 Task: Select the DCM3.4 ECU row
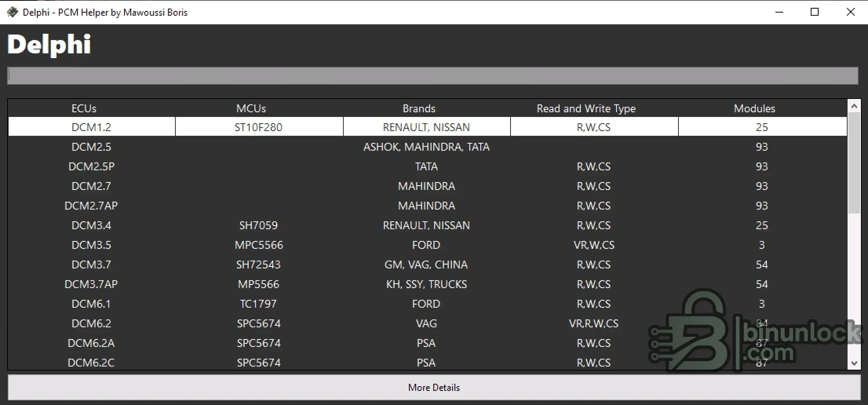[x=427, y=225]
